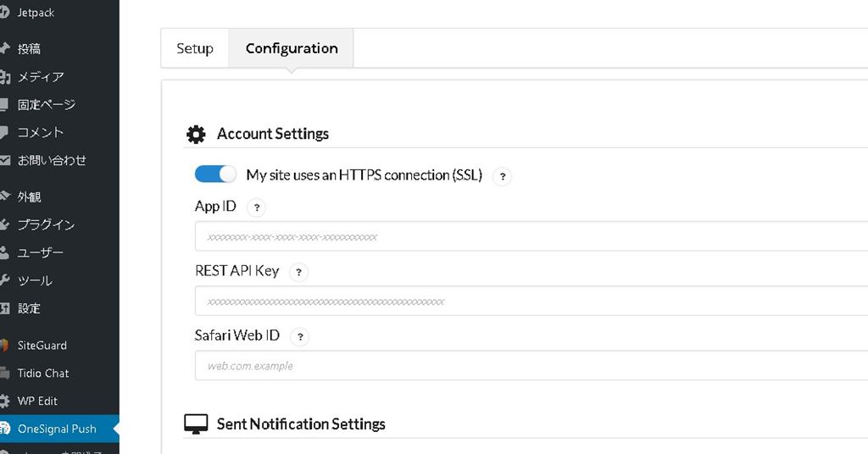The width and height of the screenshot is (868, 454).
Task: Click the help icon beside Safari Web ID
Action: tap(299, 336)
